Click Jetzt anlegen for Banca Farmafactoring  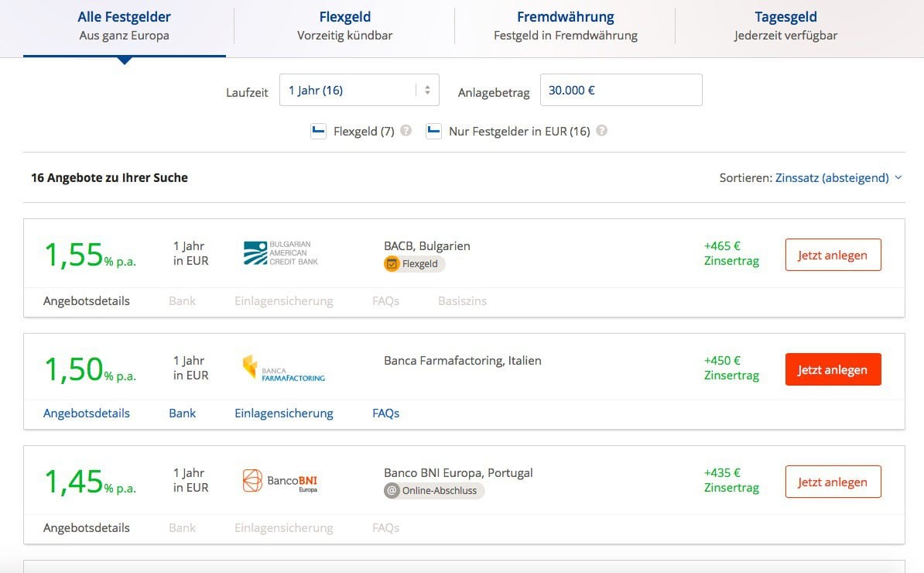pos(833,369)
